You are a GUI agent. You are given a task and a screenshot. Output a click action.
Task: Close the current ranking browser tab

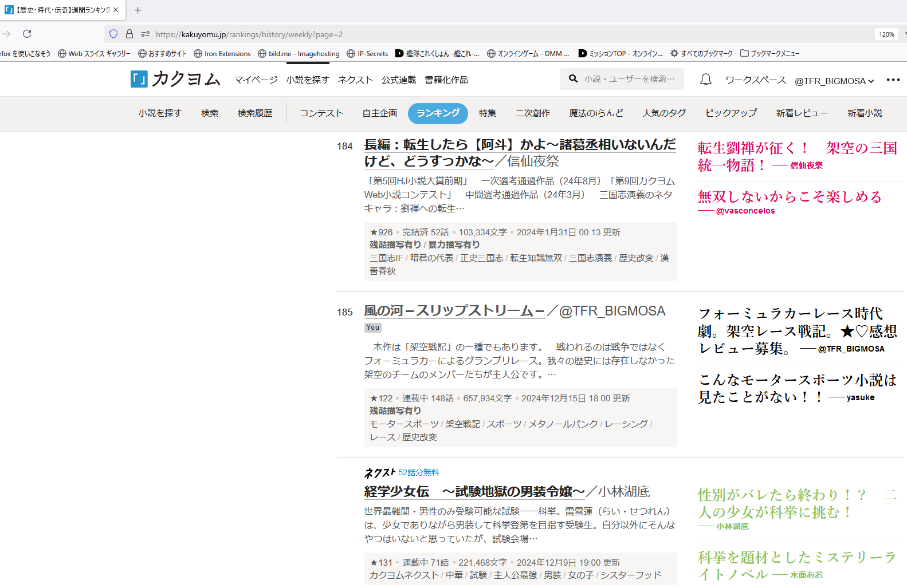point(116,10)
